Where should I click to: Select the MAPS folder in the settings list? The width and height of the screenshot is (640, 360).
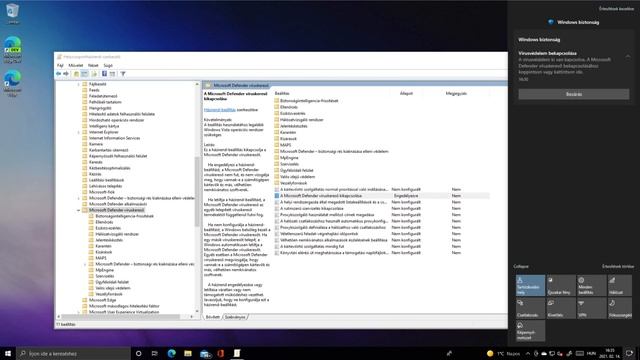coord(285,145)
